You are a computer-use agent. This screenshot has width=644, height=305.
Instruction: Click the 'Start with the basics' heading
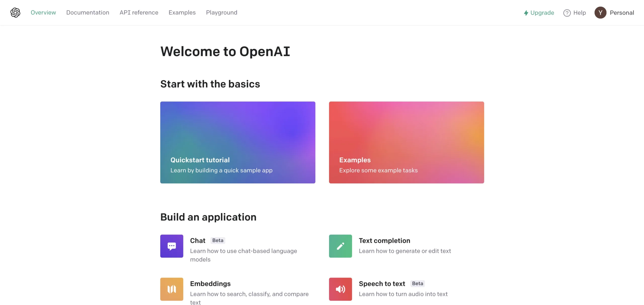point(210,84)
